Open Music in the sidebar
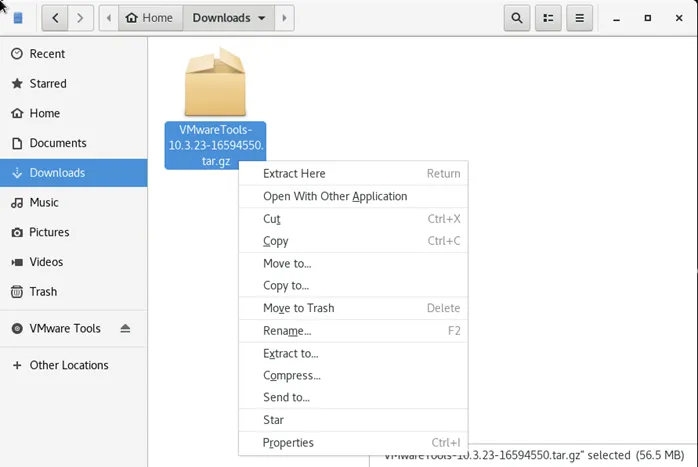 click(x=73, y=203)
